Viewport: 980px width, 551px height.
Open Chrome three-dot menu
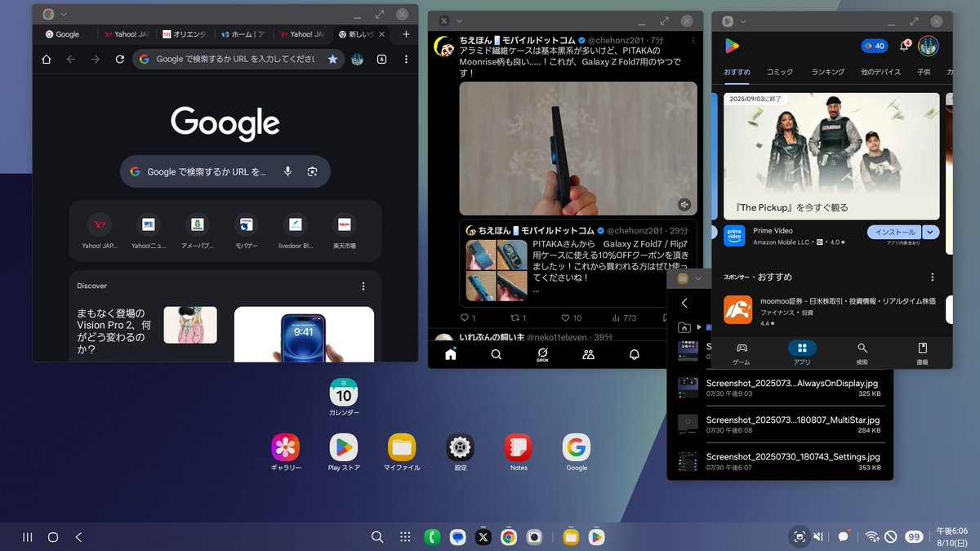pyautogui.click(x=406, y=59)
